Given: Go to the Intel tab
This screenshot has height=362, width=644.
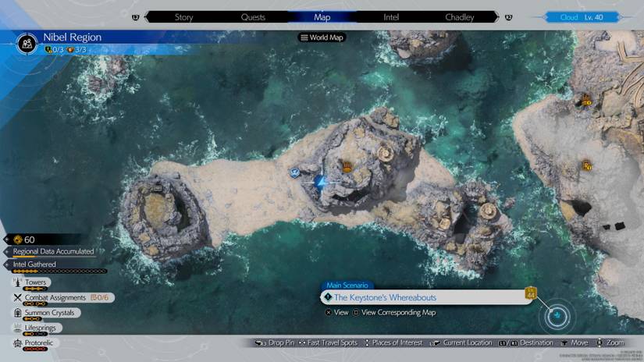Looking at the screenshot, I should point(391,17).
